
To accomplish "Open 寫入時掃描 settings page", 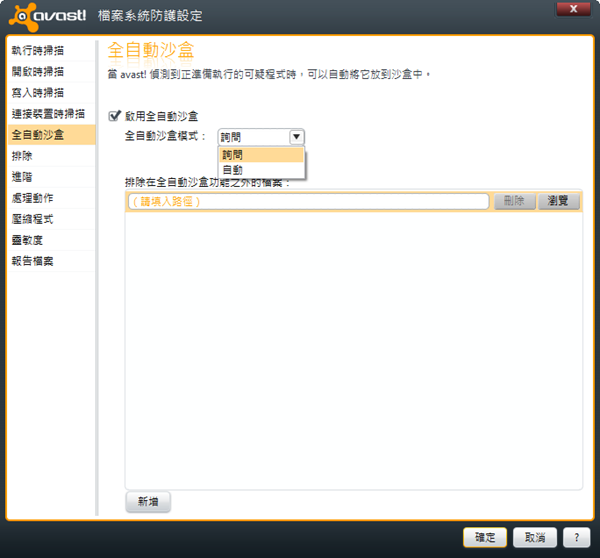I will 51,93.
